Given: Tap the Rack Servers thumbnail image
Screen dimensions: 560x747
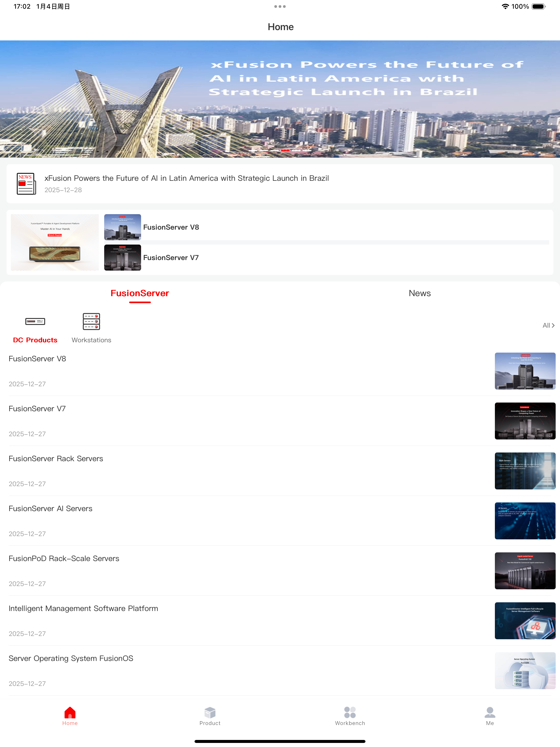Looking at the screenshot, I should [x=525, y=471].
